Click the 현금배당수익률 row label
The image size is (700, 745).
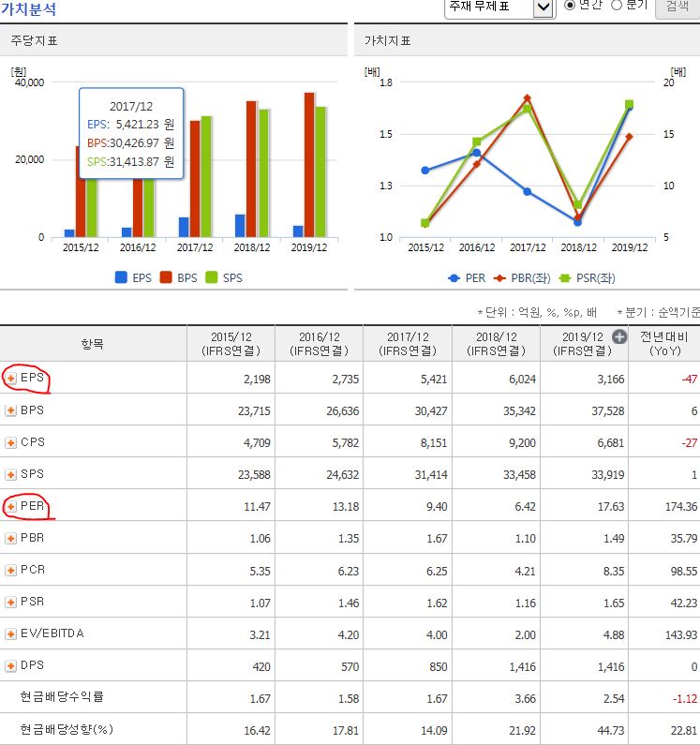click(62, 696)
